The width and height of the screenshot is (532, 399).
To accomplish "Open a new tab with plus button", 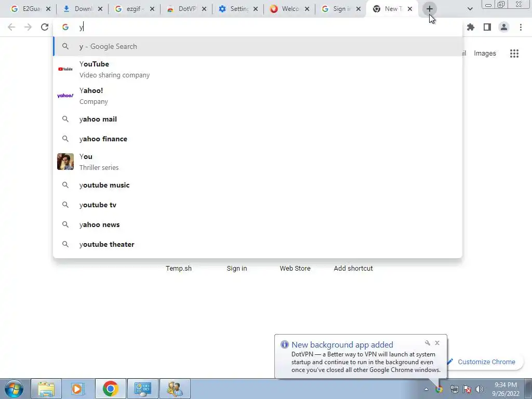I will 429,9.
